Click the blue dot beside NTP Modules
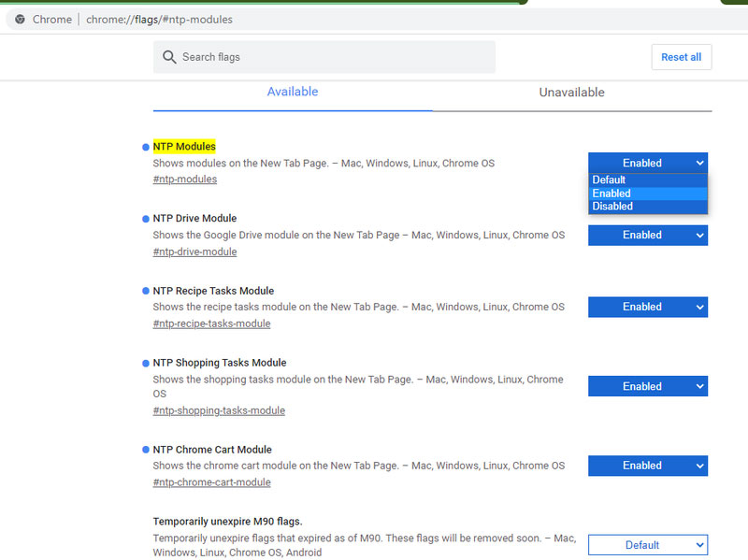The width and height of the screenshot is (748, 560). coord(146,147)
